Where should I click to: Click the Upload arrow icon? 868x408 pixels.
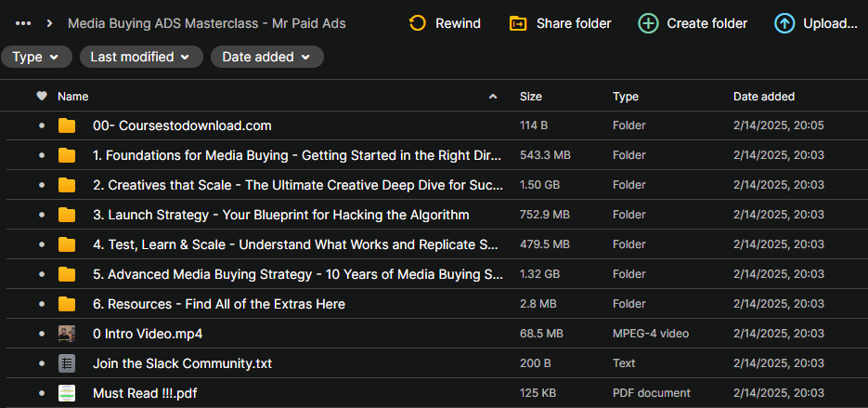(x=784, y=23)
